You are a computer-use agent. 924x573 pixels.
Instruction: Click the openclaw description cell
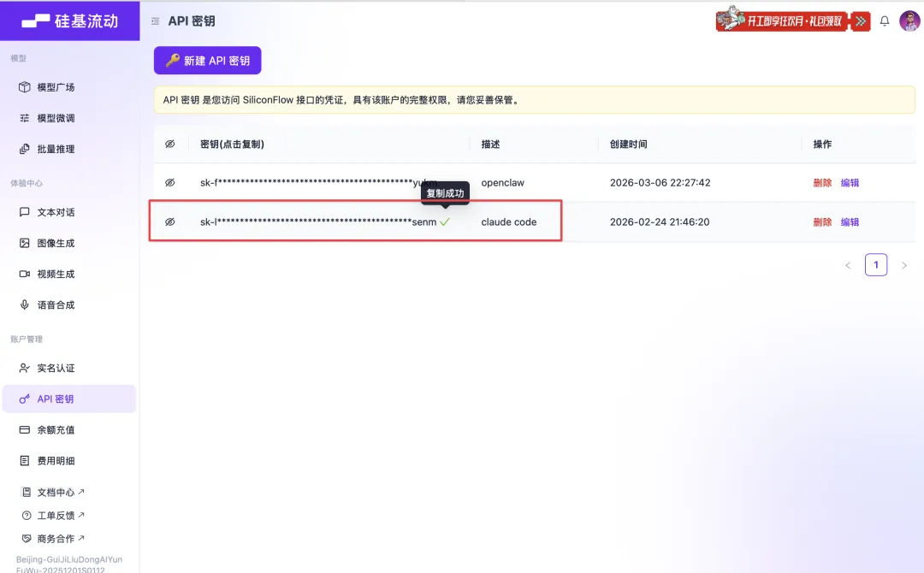pyautogui.click(x=503, y=182)
